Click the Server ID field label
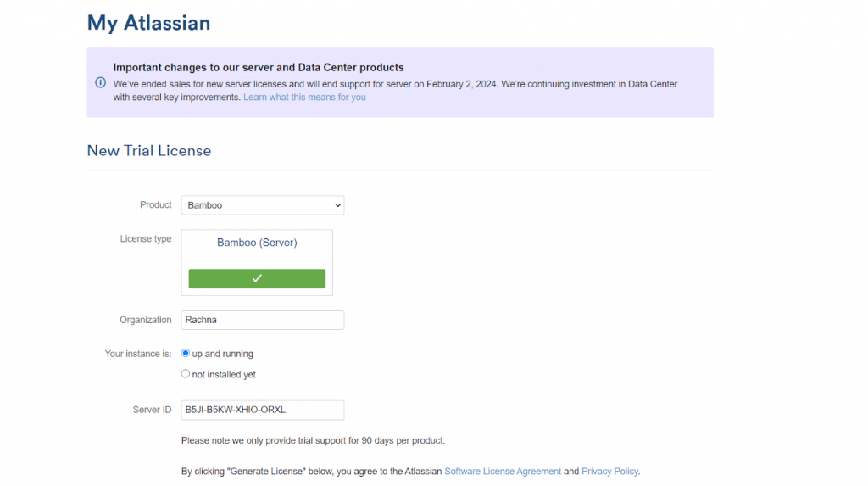The width and height of the screenshot is (868, 486). 153,410
